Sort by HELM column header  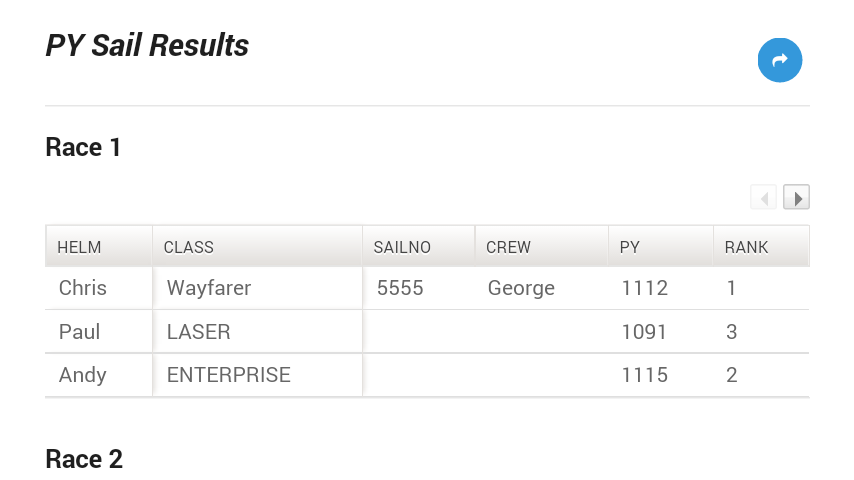click(80, 247)
